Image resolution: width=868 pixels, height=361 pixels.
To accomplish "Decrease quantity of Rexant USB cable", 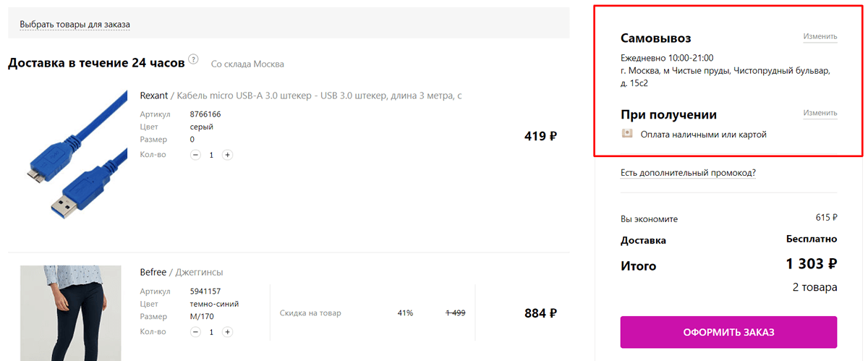I will [x=195, y=155].
